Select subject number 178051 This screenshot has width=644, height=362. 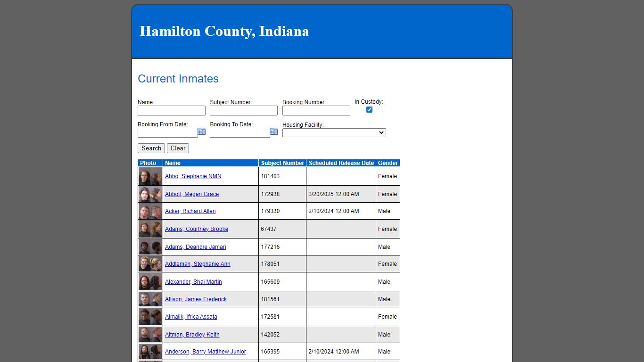(270, 264)
